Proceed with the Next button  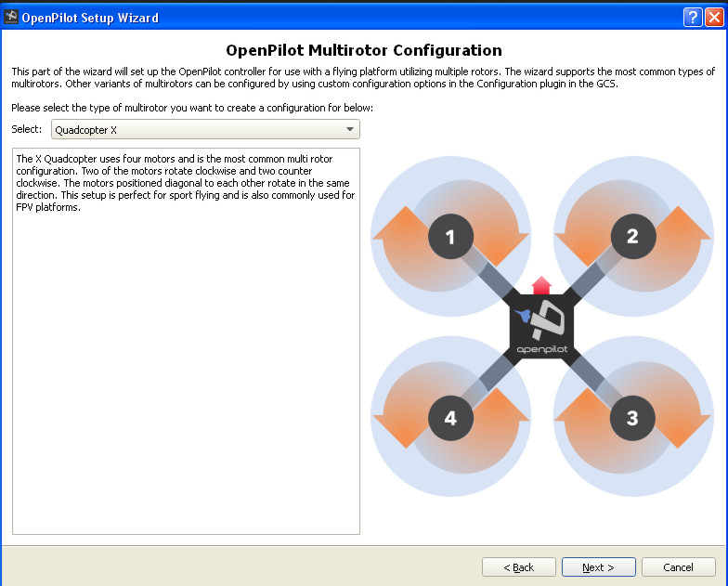click(598, 567)
